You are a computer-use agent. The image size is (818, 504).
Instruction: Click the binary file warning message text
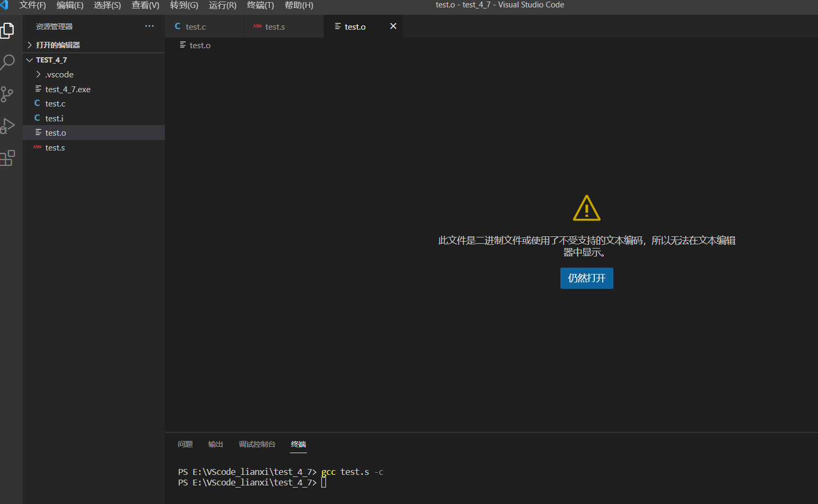point(586,246)
